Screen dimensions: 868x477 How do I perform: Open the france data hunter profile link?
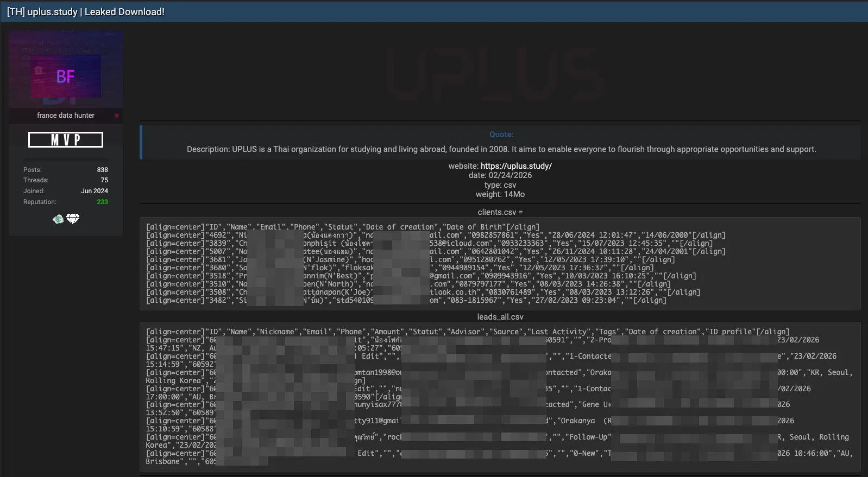tap(66, 116)
